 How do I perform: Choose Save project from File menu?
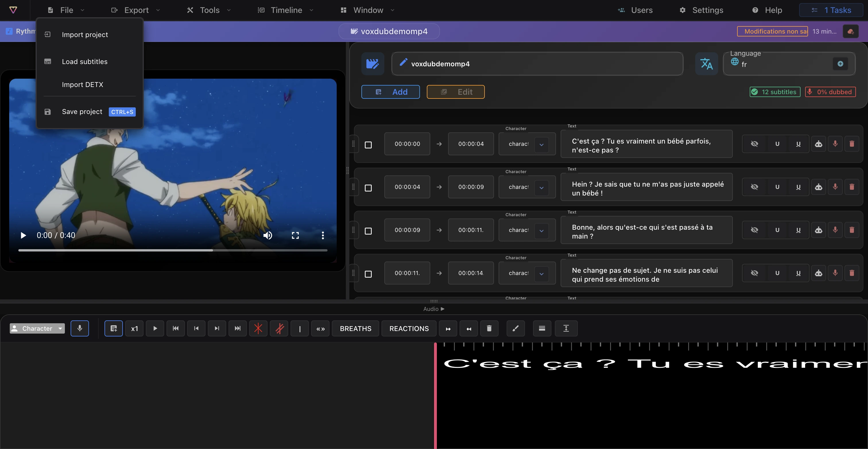[90, 112]
